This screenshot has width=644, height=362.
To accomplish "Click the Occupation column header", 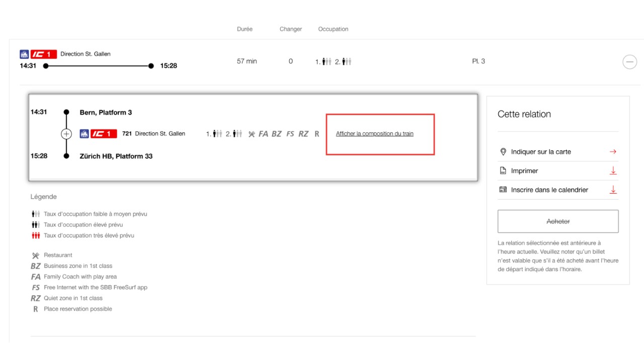I will (333, 29).
